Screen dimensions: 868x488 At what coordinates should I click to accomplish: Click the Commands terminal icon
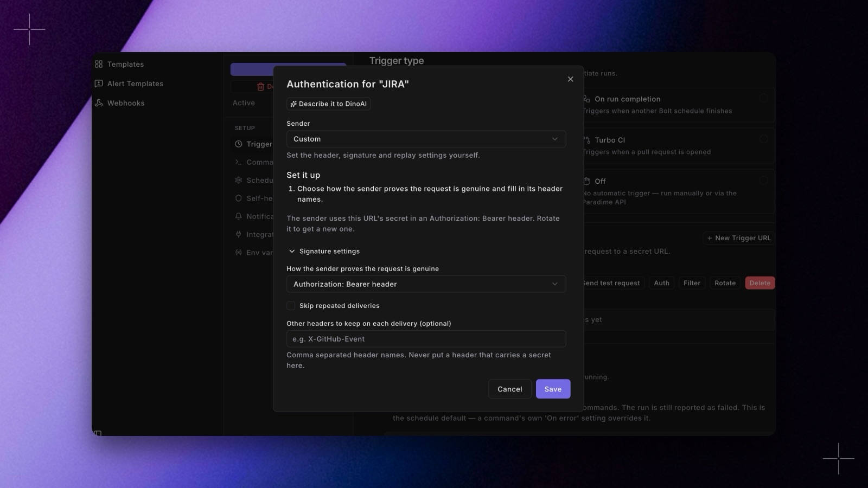pyautogui.click(x=238, y=162)
